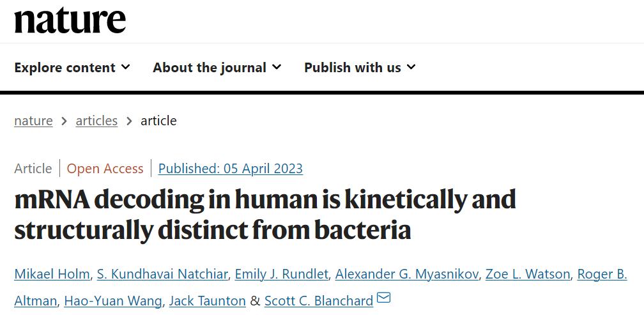
Task: Open Alexander G. Myasnikov author link
Action: pos(406,274)
